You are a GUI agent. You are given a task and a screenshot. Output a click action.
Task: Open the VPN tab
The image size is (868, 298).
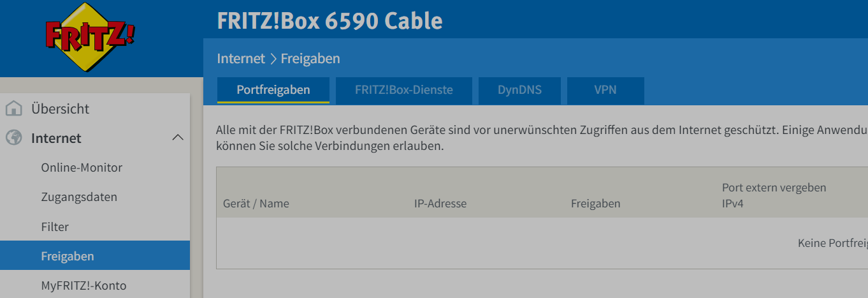coord(605,90)
